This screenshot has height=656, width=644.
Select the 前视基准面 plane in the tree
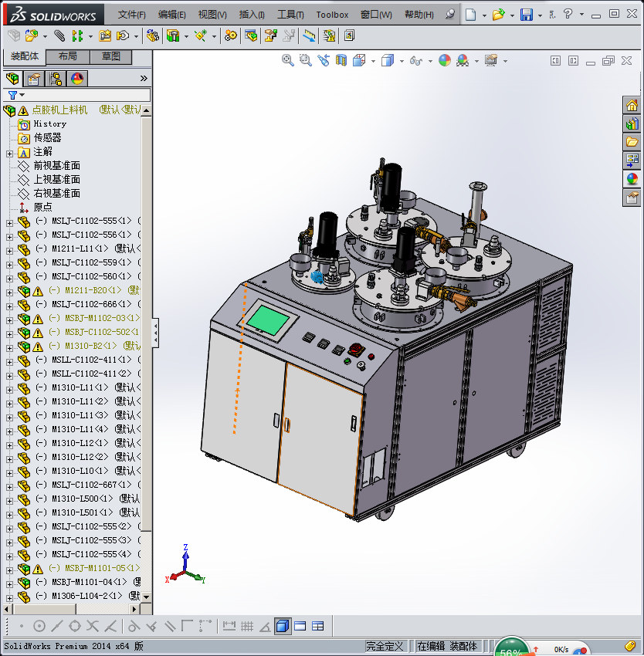(56, 166)
